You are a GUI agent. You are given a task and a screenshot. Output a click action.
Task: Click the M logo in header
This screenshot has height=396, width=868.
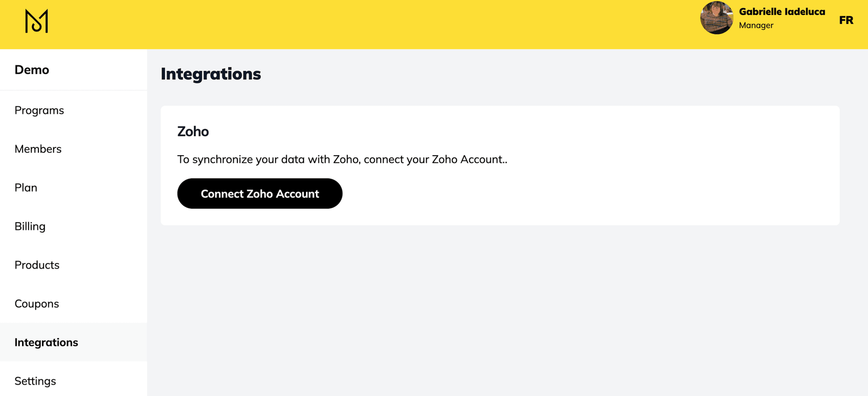click(37, 21)
